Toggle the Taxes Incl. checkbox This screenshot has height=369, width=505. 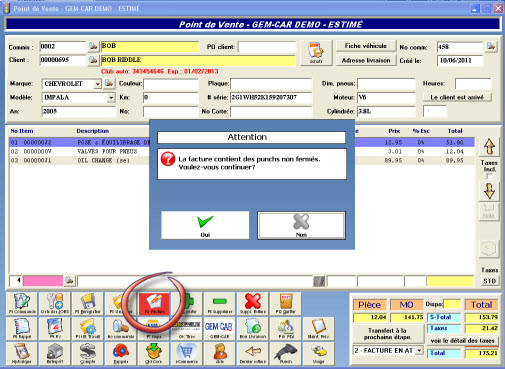click(489, 176)
